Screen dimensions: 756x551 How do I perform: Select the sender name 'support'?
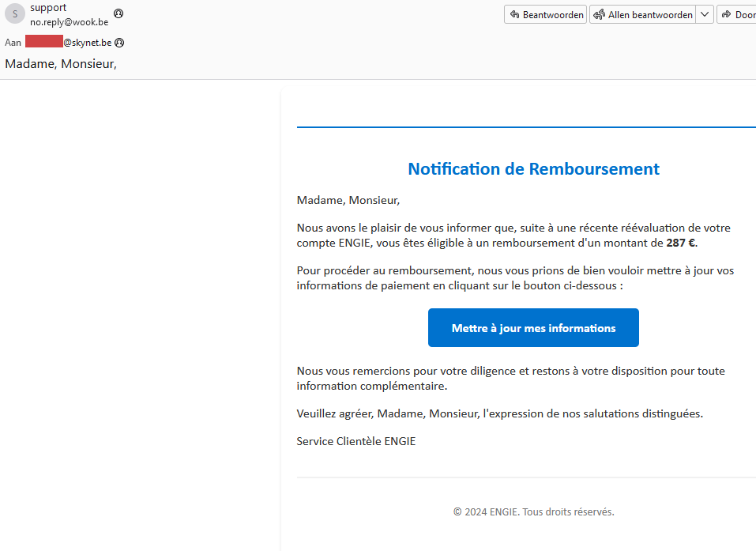click(x=48, y=8)
